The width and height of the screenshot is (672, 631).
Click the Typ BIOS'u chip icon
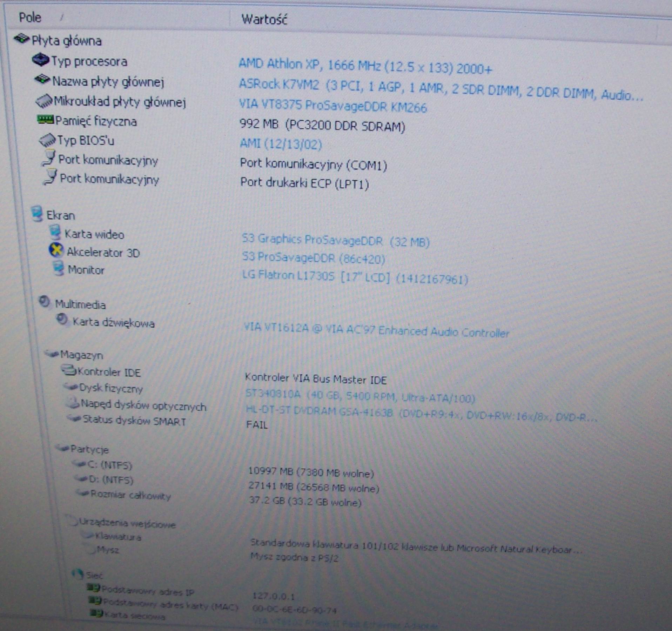[47, 140]
